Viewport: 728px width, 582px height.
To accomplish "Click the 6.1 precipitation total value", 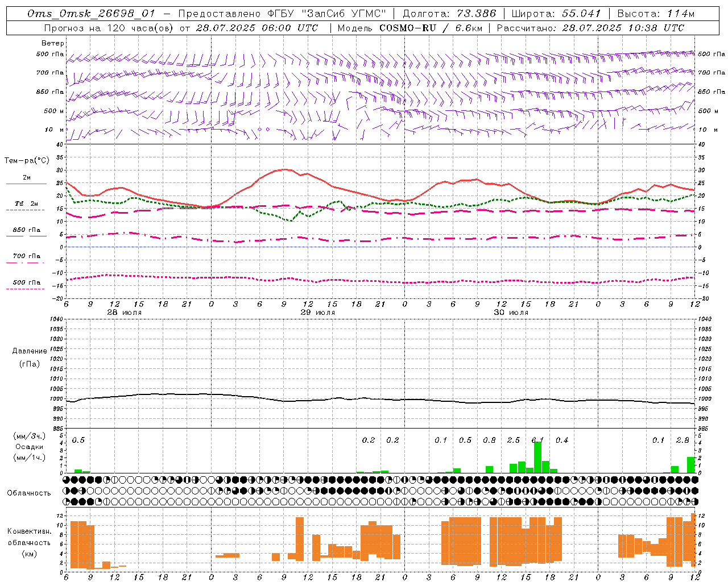I will [x=537, y=440].
